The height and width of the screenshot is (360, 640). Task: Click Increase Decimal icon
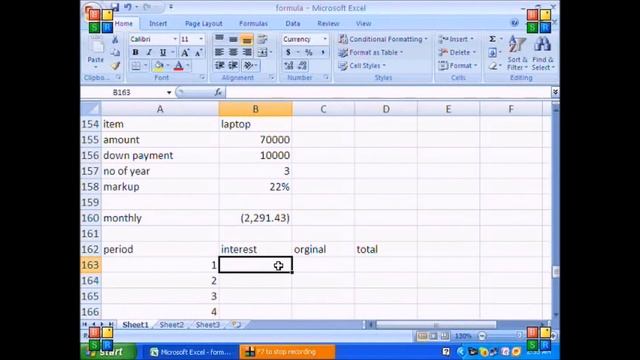tap(289, 65)
